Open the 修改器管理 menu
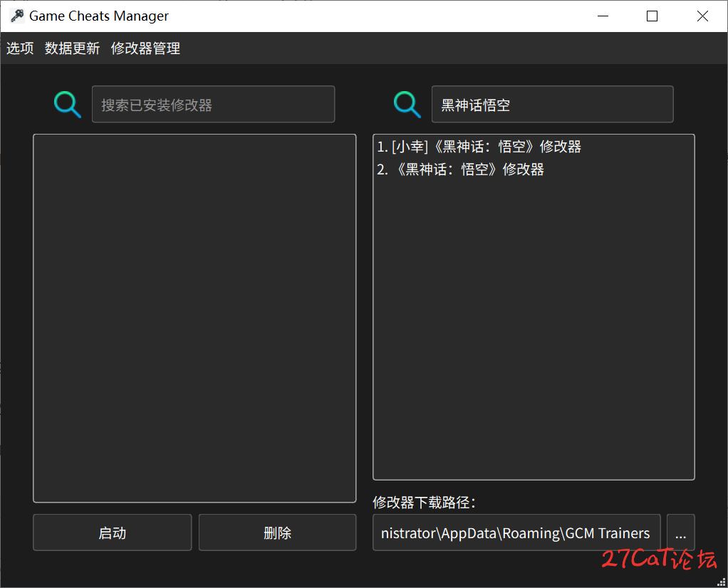Viewport: 728px width, 588px height. (x=145, y=48)
